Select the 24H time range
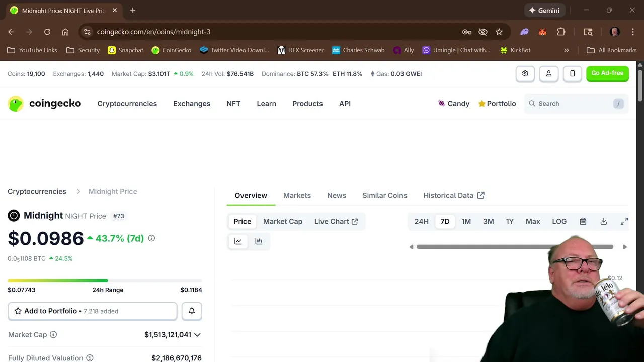This screenshot has width=644, height=362. [422, 221]
